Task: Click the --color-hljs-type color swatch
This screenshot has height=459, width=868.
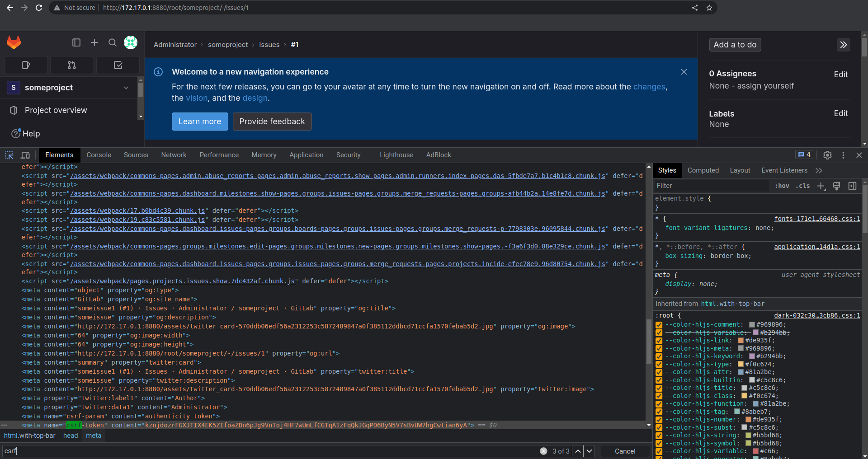Action: coord(741,364)
